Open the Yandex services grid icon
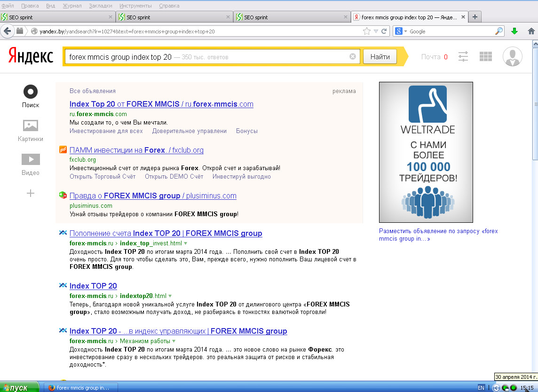538x392 pixels. 485,56
